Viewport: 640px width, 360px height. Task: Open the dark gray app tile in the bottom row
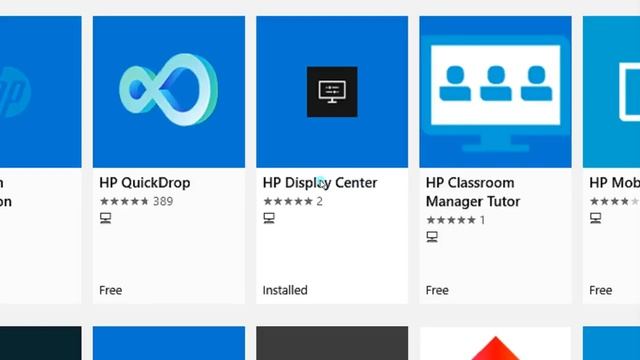click(332, 343)
